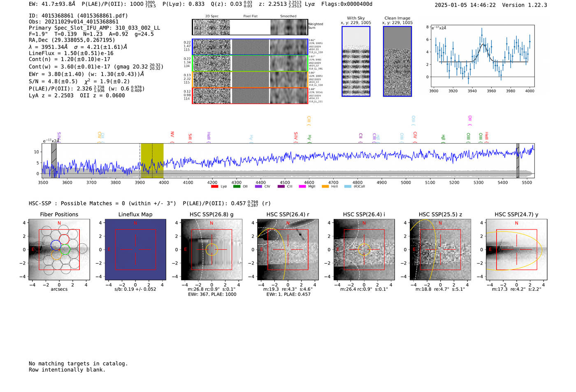The height and width of the screenshot is (392, 576).
Task: Select the With Sky cutout image
Action: pyautogui.click(x=356, y=61)
